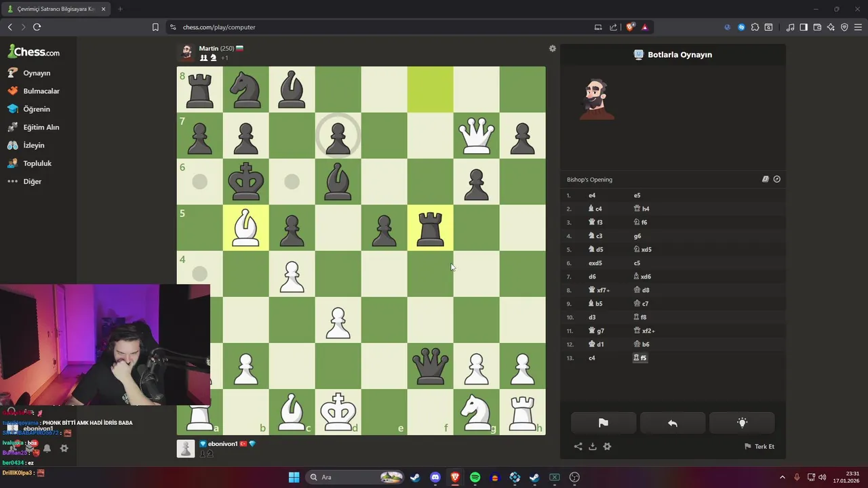Open game settings gear below move list

click(607, 447)
